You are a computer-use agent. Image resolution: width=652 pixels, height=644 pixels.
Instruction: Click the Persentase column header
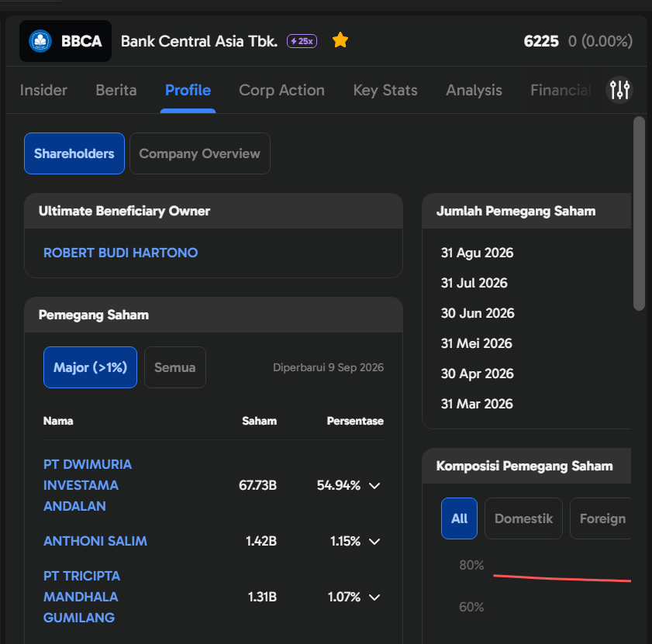[x=355, y=421]
